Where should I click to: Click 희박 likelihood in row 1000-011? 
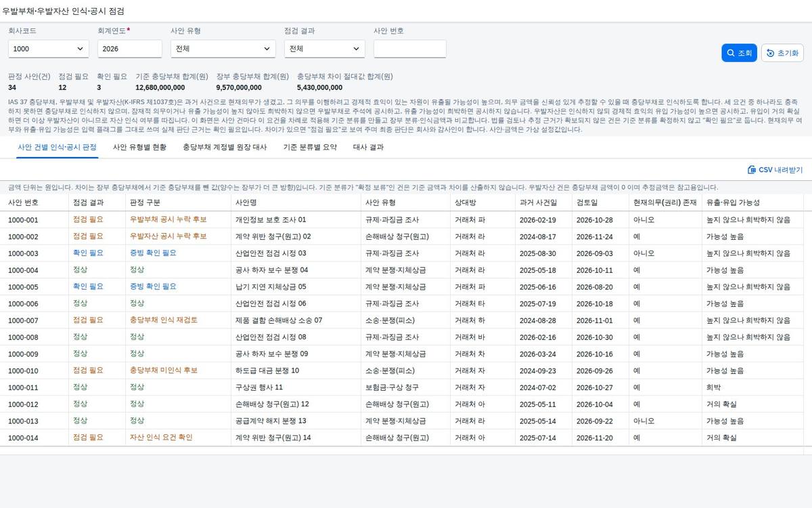tap(713, 387)
